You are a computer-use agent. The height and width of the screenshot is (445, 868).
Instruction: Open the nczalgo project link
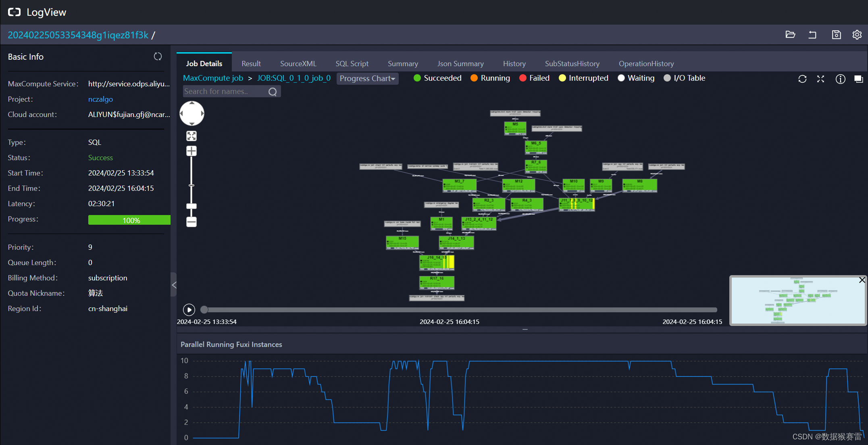pyautogui.click(x=100, y=99)
